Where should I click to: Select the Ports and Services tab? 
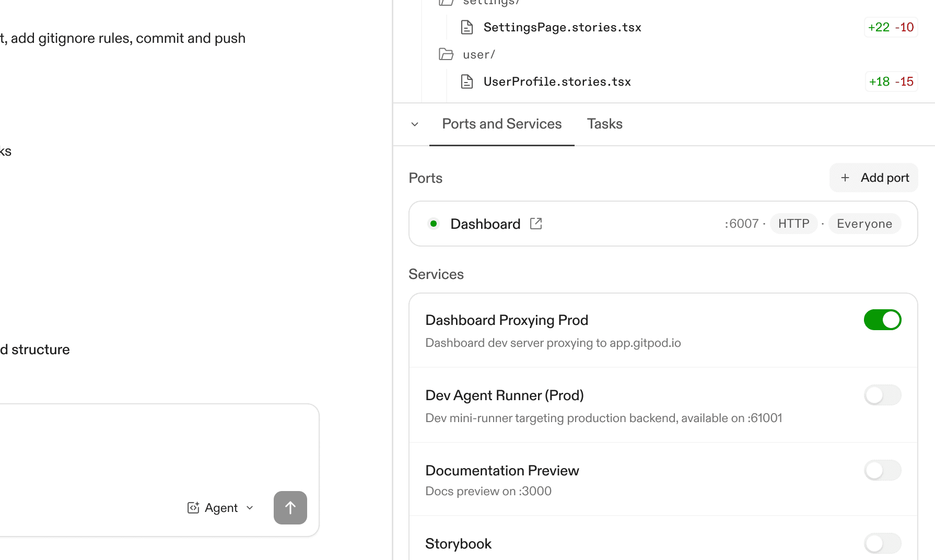tap(501, 124)
